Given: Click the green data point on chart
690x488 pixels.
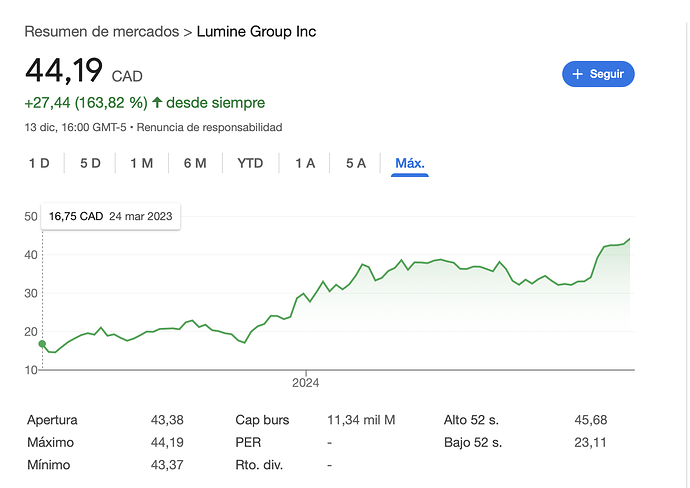Looking at the screenshot, I should [42, 344].
